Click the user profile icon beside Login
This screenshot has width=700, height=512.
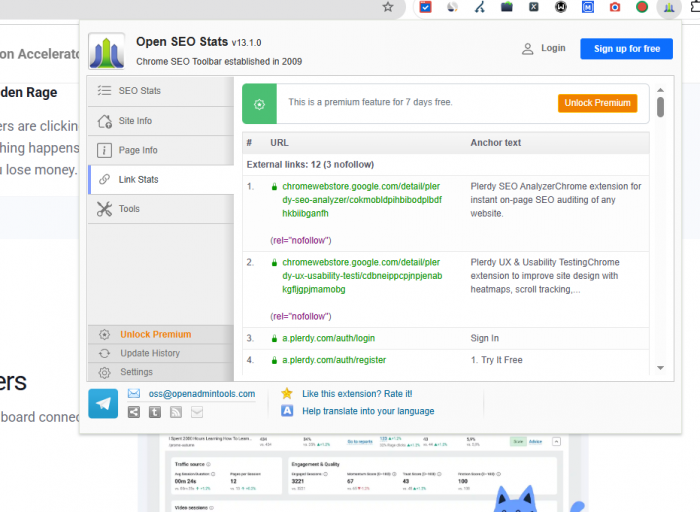pos(527,49)
